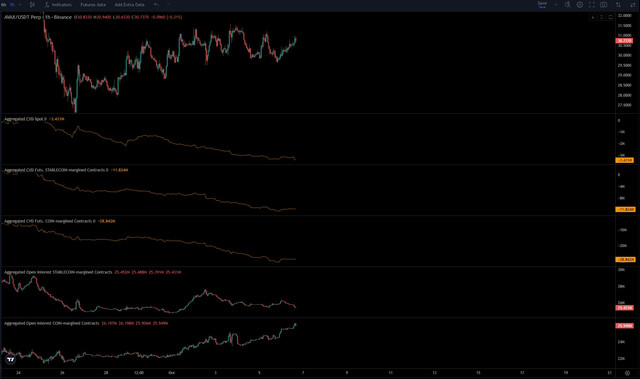
Task: Select the 6h timeframe button
Action: [x=4, y=4]
